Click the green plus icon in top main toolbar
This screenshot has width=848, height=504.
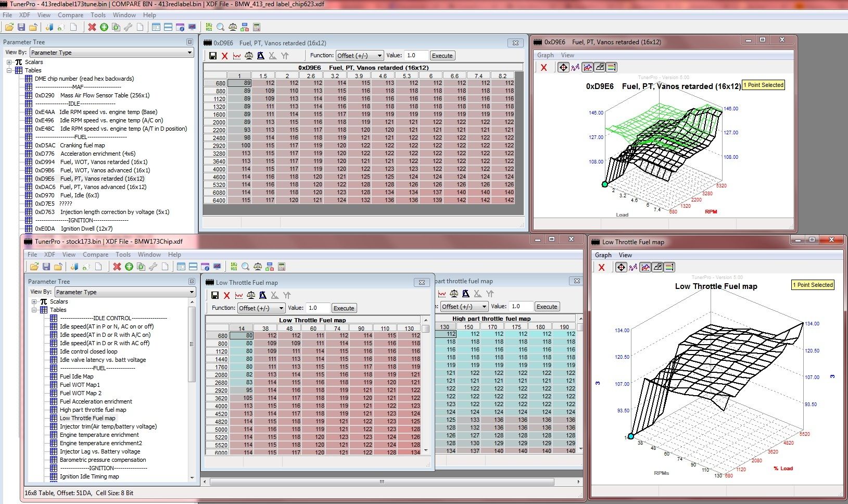coord(104,27)
